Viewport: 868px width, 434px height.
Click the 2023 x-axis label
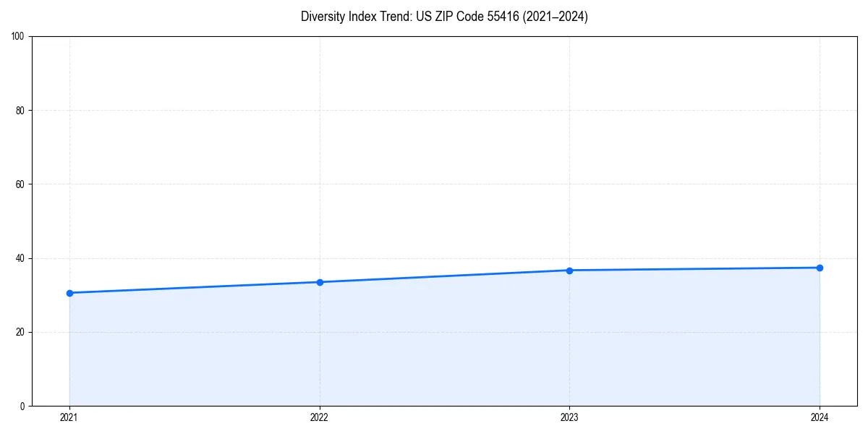coord(569,417)
